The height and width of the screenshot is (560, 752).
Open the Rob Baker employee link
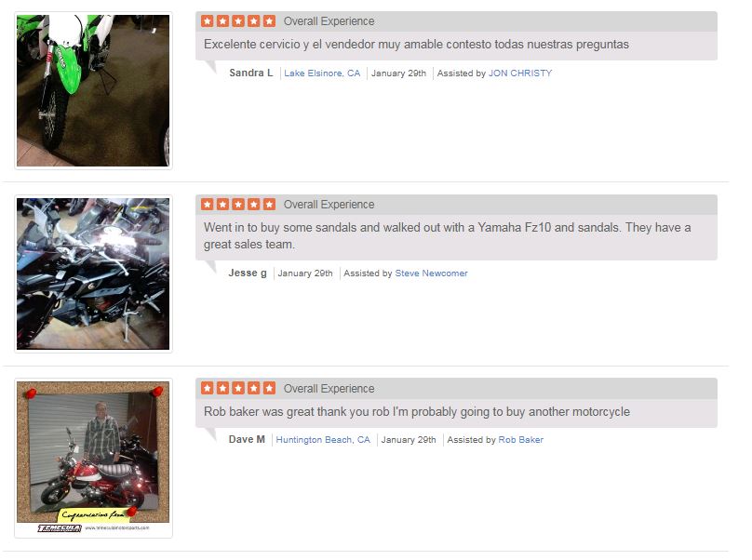pos(520,440)
